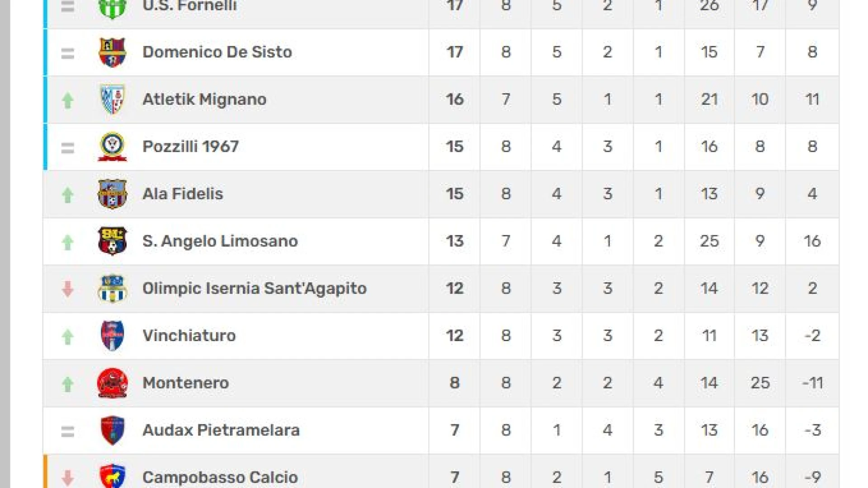Select the red Montenero club logo

click(x=112, y=383)
